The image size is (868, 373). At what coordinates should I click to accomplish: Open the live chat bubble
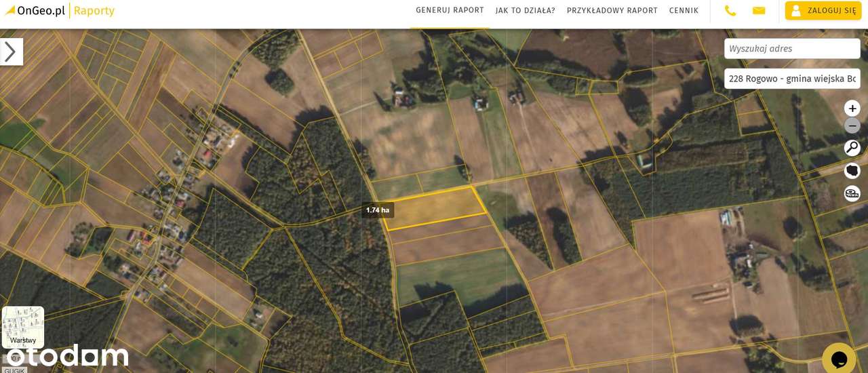840,358
